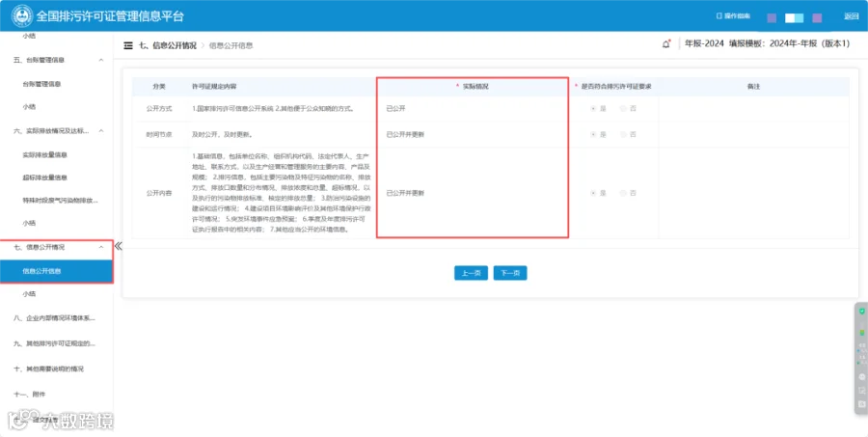Click the 时间节点 category cell
Screen dimensions: 868x437
tap(159, 135)
